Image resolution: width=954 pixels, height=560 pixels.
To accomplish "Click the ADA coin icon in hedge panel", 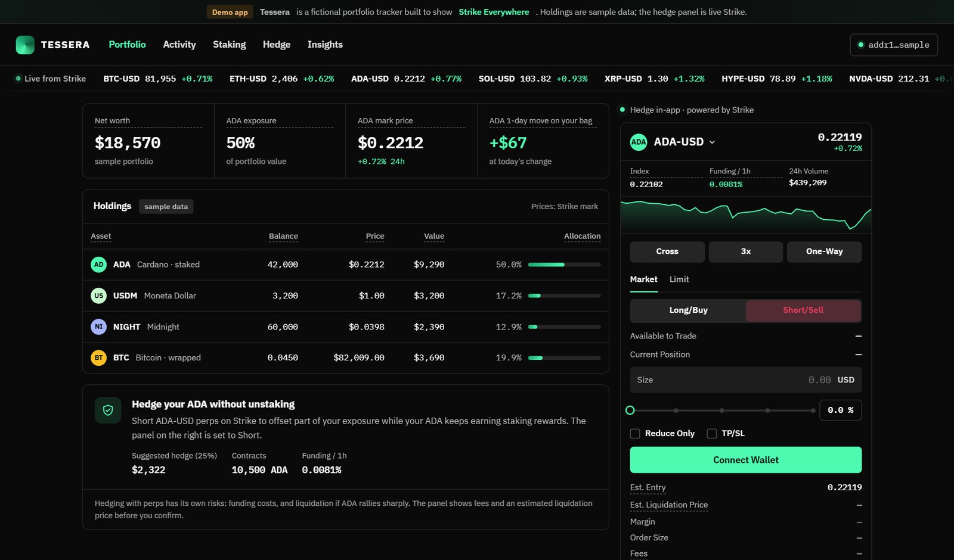I will 639,142.
